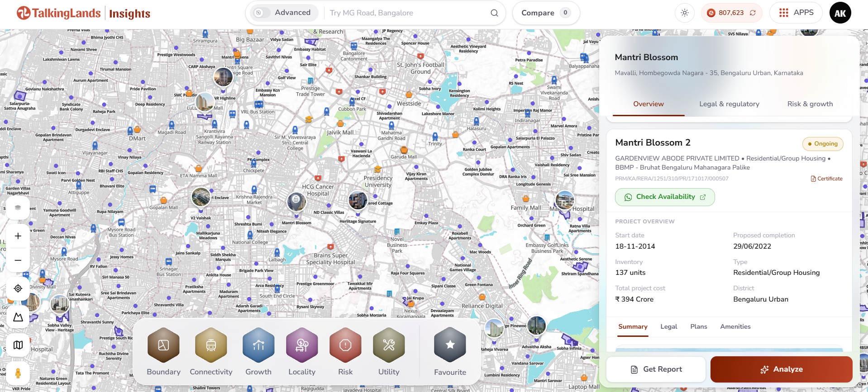
Task: Click the Brains Super Speciality Hospital label
Action: click(x=331, y=259)
